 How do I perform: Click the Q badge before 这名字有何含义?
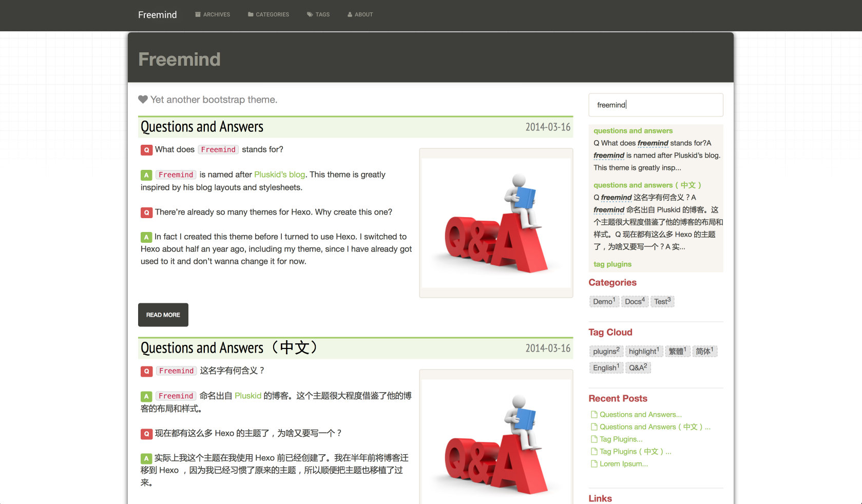pyautogui.click(x=146, y=371)
